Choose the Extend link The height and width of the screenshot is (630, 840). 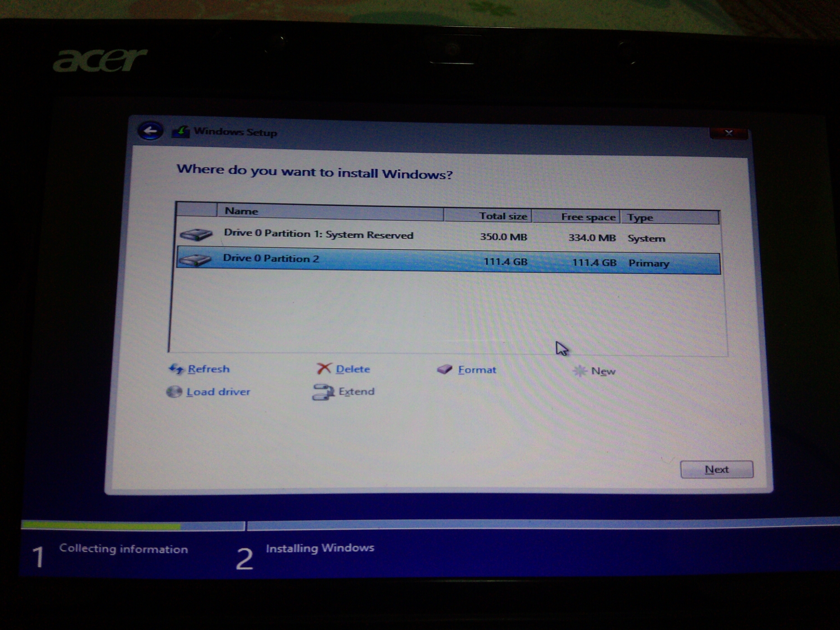(x=357, y=391)
